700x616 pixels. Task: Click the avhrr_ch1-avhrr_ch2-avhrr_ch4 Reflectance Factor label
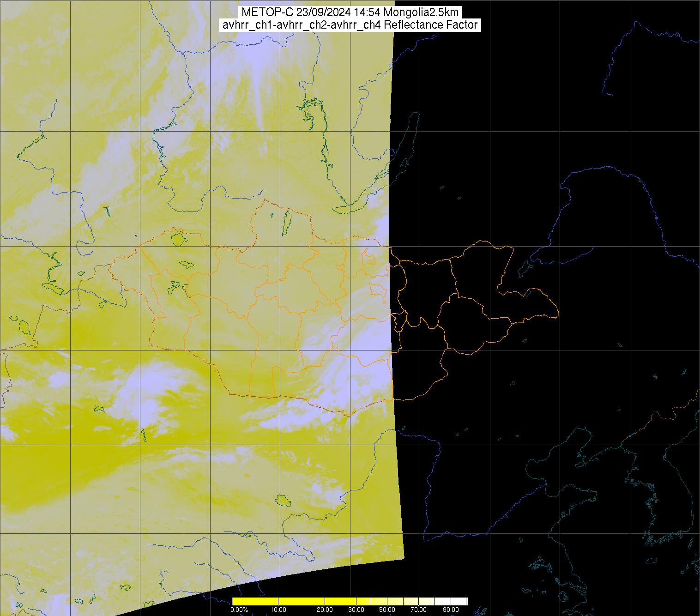350,24
